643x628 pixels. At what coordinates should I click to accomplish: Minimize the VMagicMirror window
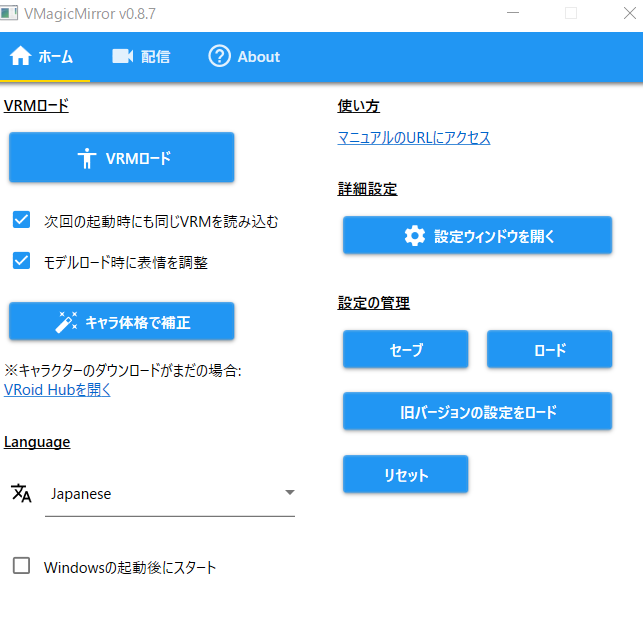click(513, 13)
